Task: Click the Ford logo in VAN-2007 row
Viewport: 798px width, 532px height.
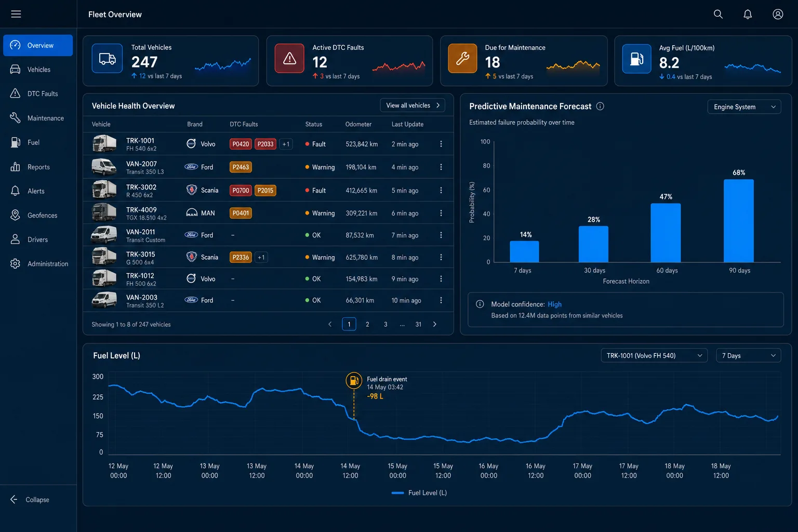Action: [191, 167]
